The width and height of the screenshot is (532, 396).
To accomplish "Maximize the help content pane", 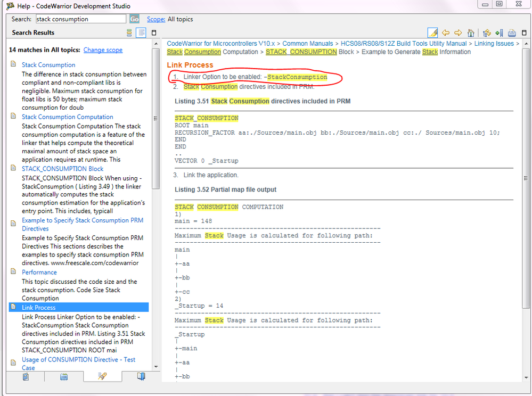I will click(524, 32).
